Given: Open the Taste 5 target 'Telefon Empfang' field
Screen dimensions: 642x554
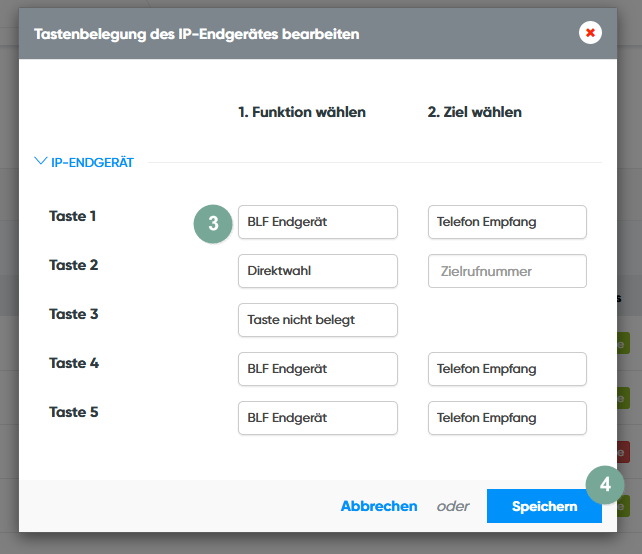Looking at the screenshot, I should tap(506, 418).
